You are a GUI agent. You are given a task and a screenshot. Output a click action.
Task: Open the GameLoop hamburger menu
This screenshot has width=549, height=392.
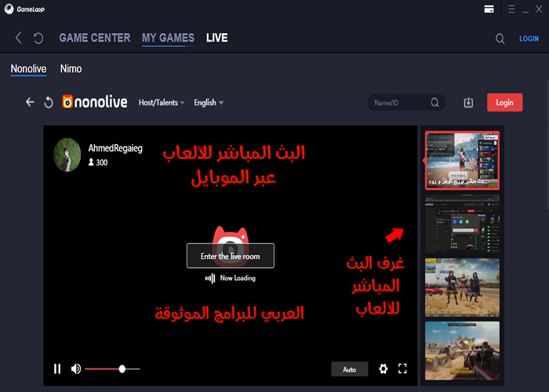pyautogui.click(x=511, y=9)
